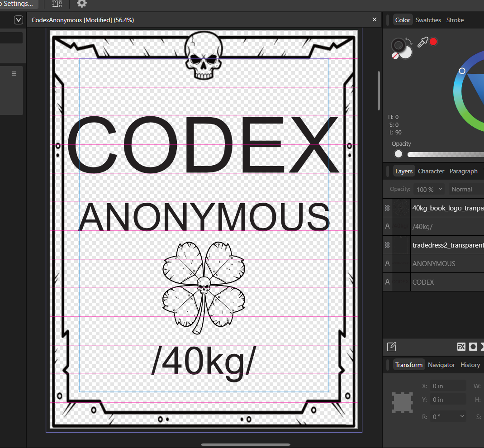484x448 pixels.
Task: Click the skull ornament at top of frame
Action: pyautogui.click(x=204, y=55)
